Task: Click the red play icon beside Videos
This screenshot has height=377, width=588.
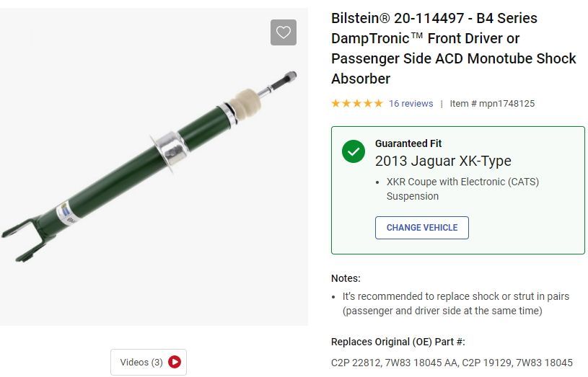Action: (x=174, y=362)
